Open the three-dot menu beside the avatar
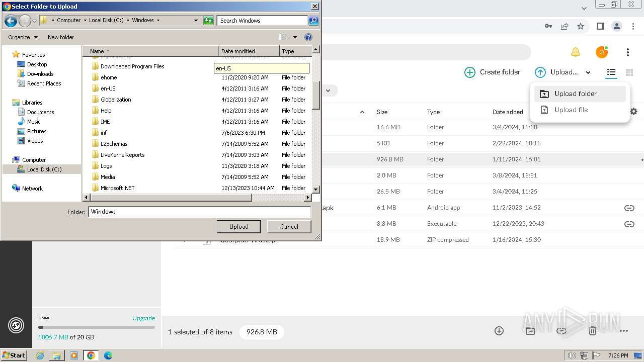Image resolution: width=644 pixels, height=362 pixels. pyautogui.click(x=628, y=52)
